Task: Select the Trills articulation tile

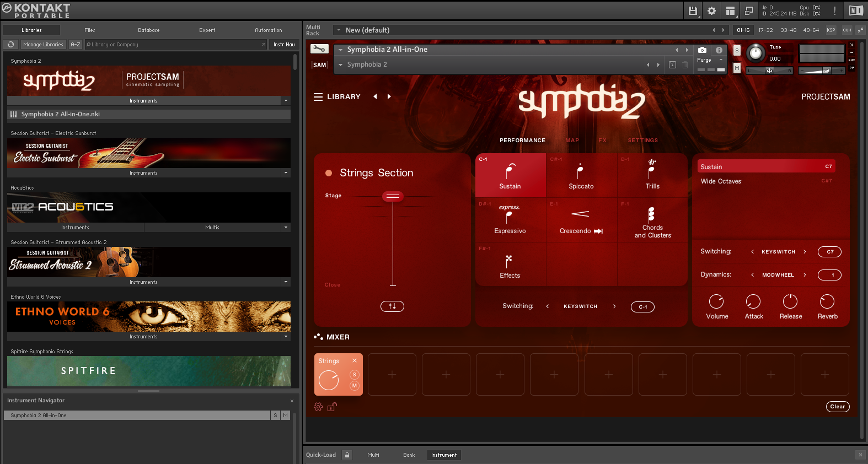Action: coord(652,176)
